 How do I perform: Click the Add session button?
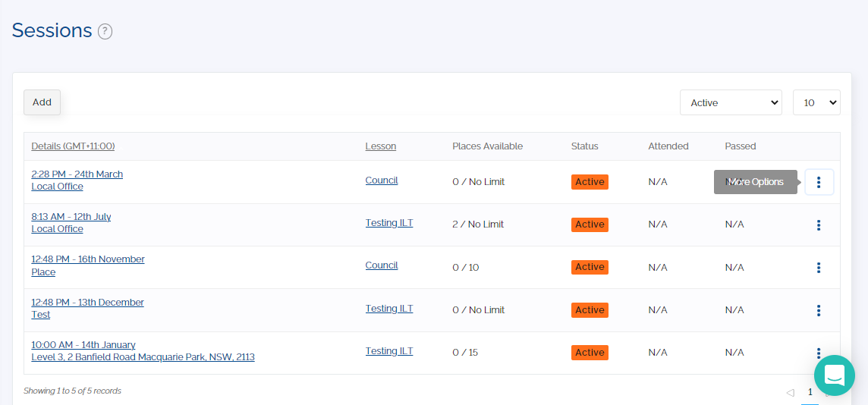tap(42, 102)
